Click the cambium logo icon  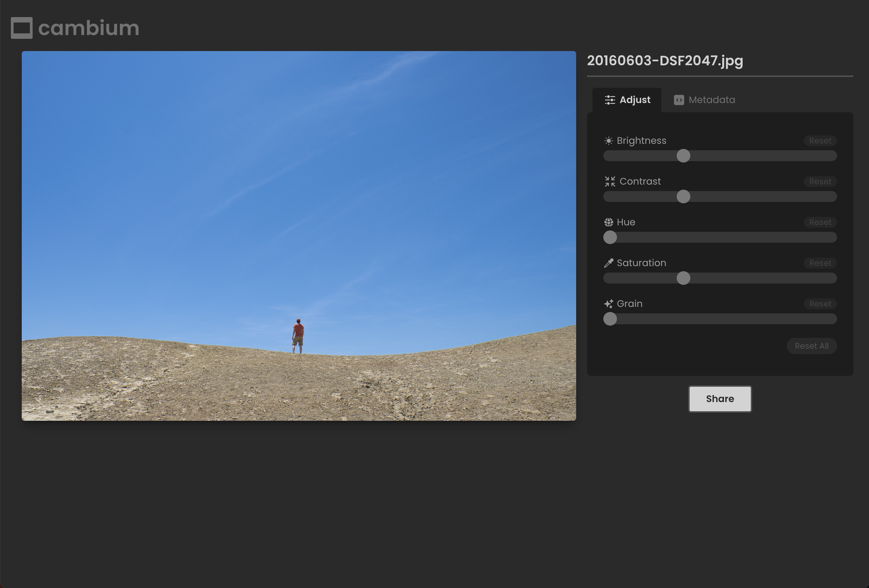click(x=22, y=28)
